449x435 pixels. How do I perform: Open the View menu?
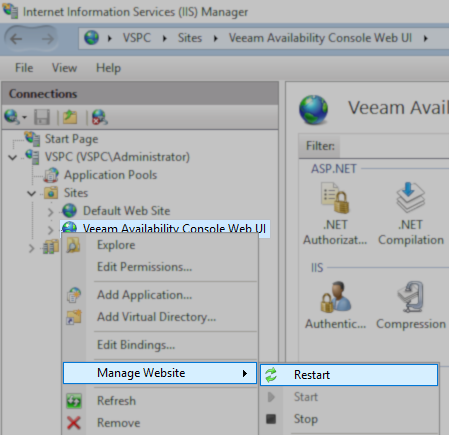[x=64, y=68]
